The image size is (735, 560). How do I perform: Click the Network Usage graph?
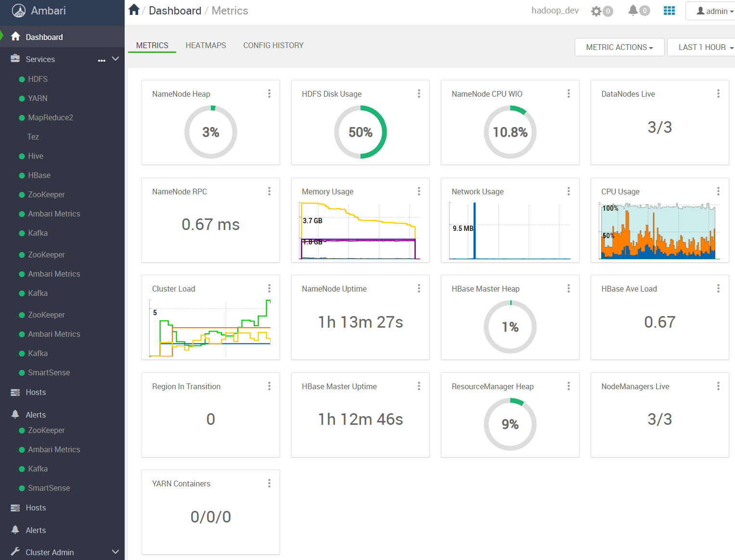tap(510, 231)
